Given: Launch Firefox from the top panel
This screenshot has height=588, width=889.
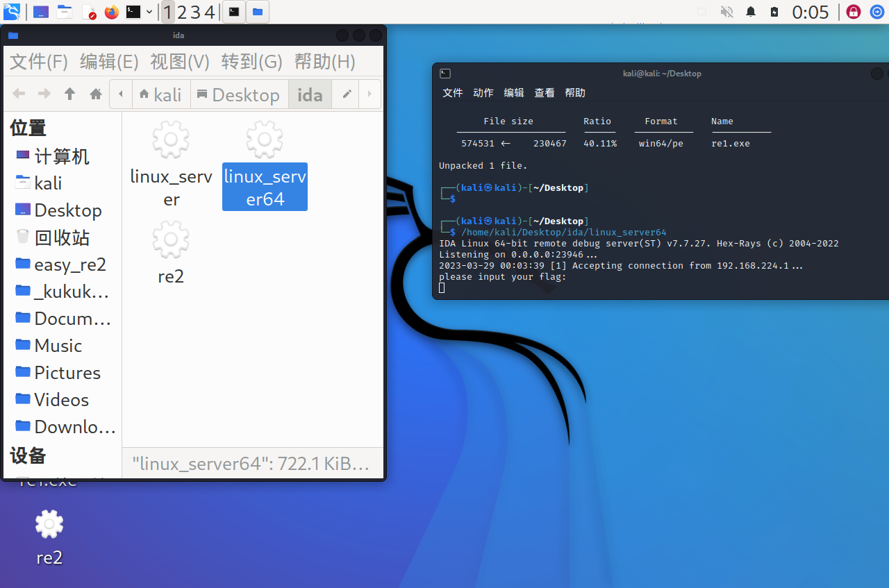Looking at the screenshot, I should (x=111, y=12).
